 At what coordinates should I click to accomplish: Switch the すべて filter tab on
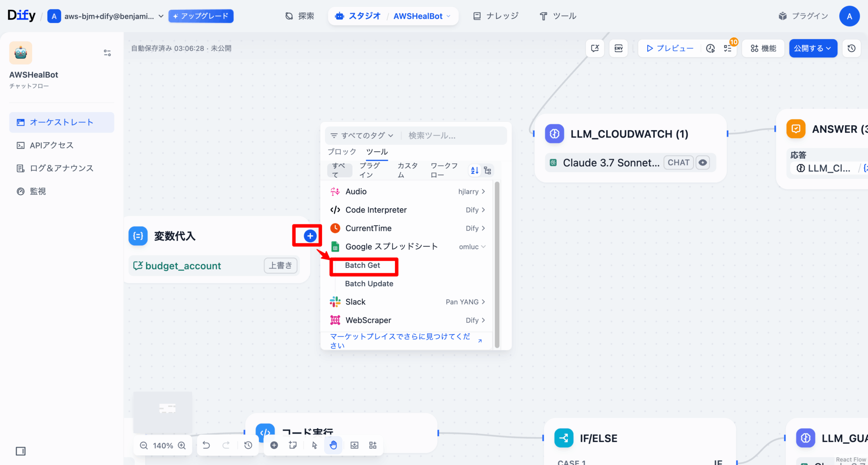339,170
